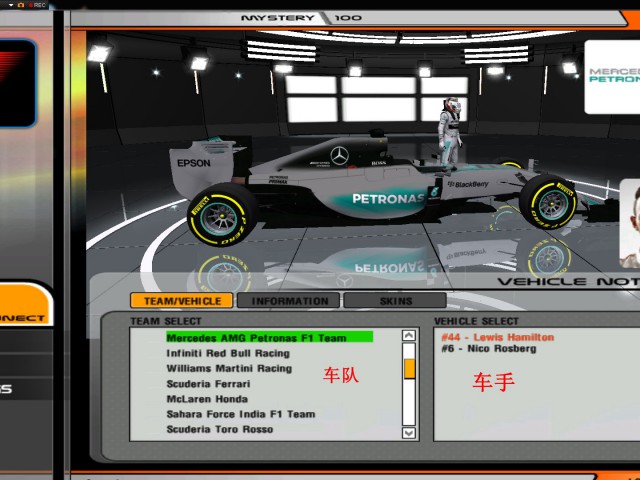Click the MYSTERY 100 title label
The height and width of the screenshot is (480, 640).
[x=301, y=18]
